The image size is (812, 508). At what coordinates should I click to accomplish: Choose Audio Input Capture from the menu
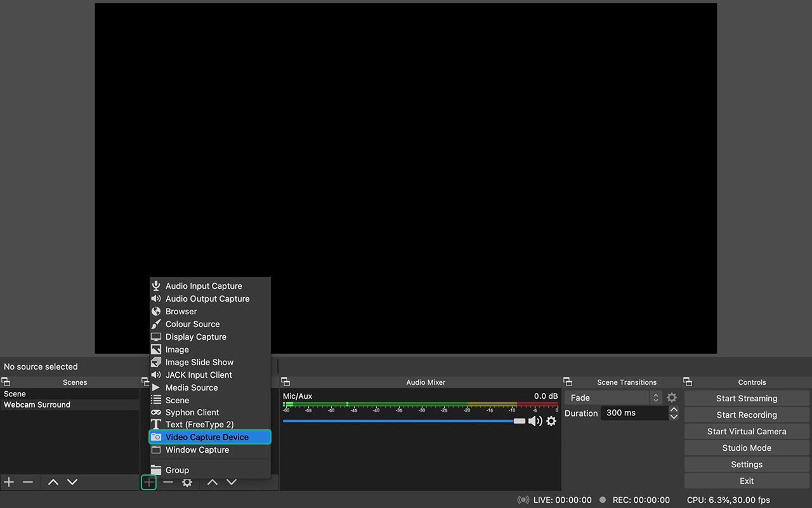[210, 286]
